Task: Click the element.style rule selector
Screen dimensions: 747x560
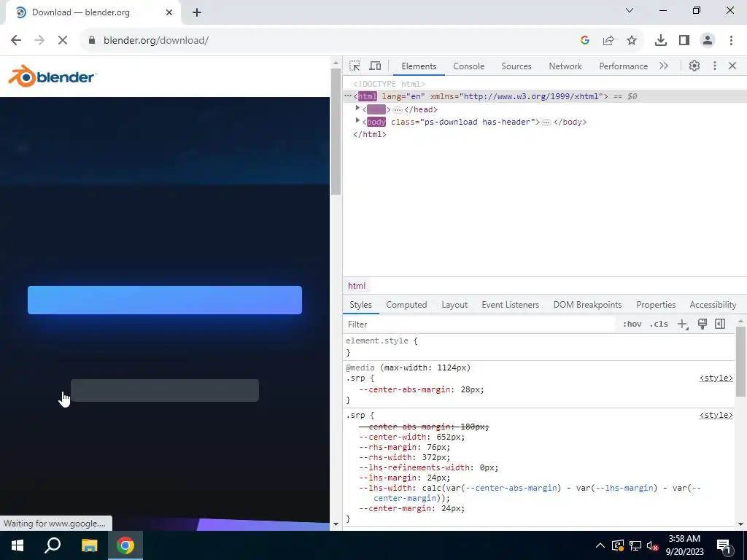Action: [x=377, y=341]
